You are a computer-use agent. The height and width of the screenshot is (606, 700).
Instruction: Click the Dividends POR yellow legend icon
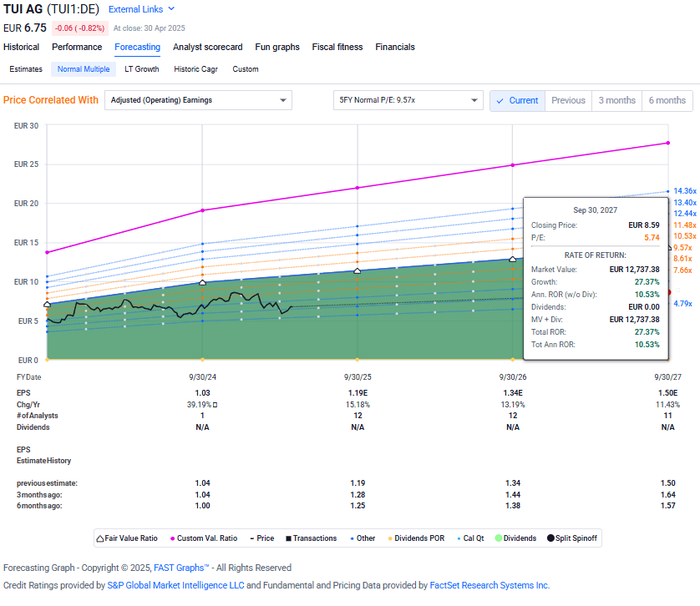pos(390,538)
